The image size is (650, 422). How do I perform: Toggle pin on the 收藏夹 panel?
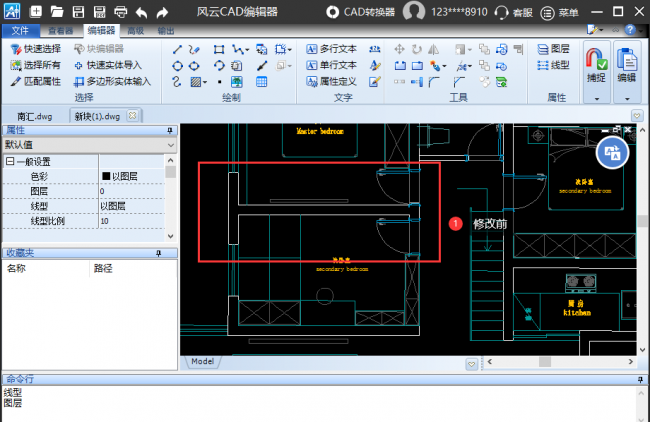tap(158, 253)
